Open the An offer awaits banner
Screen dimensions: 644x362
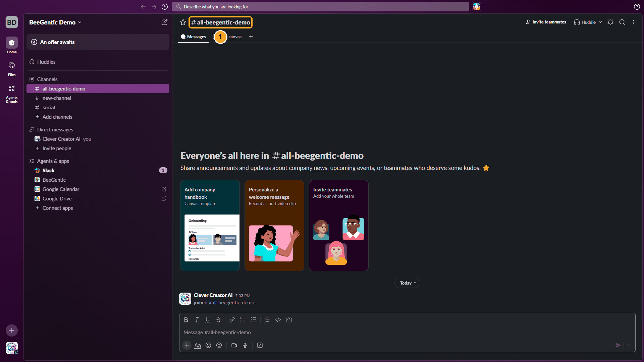pos(98,42)
